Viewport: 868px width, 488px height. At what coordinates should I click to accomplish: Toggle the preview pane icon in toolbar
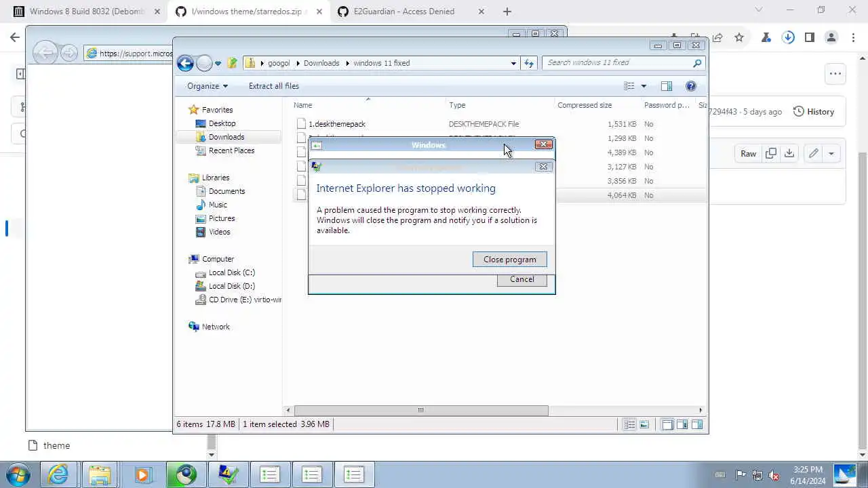(x=667, y=86)
